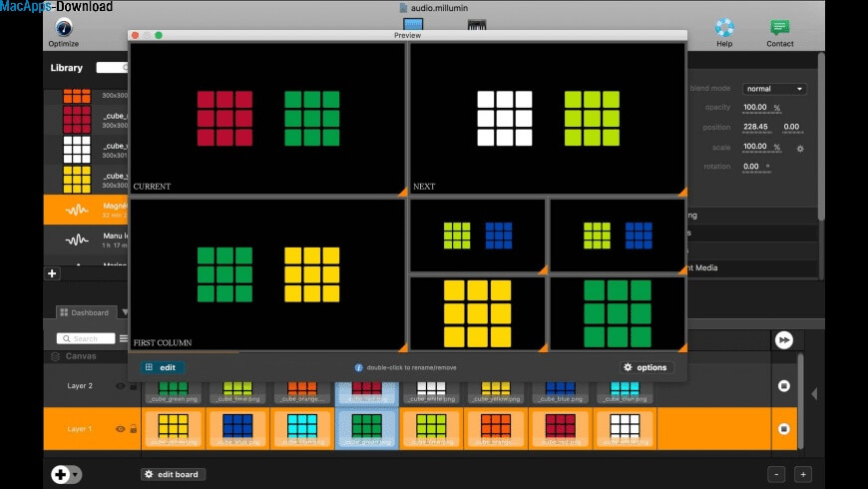
Task: Add library item with plus button
Action: click(53, 273)
